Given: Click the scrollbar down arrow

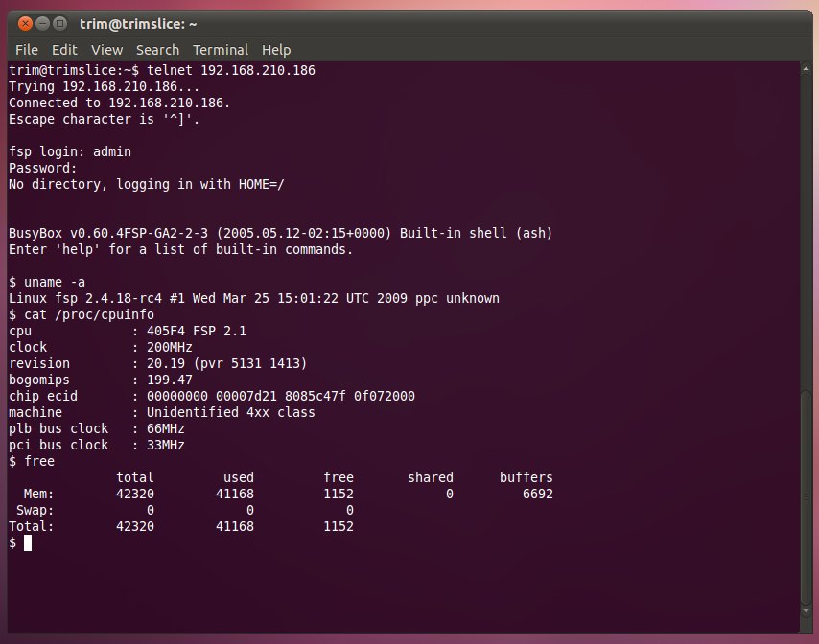Looking at the screenshot, I should pyautogui.click(x=806, y=610).
